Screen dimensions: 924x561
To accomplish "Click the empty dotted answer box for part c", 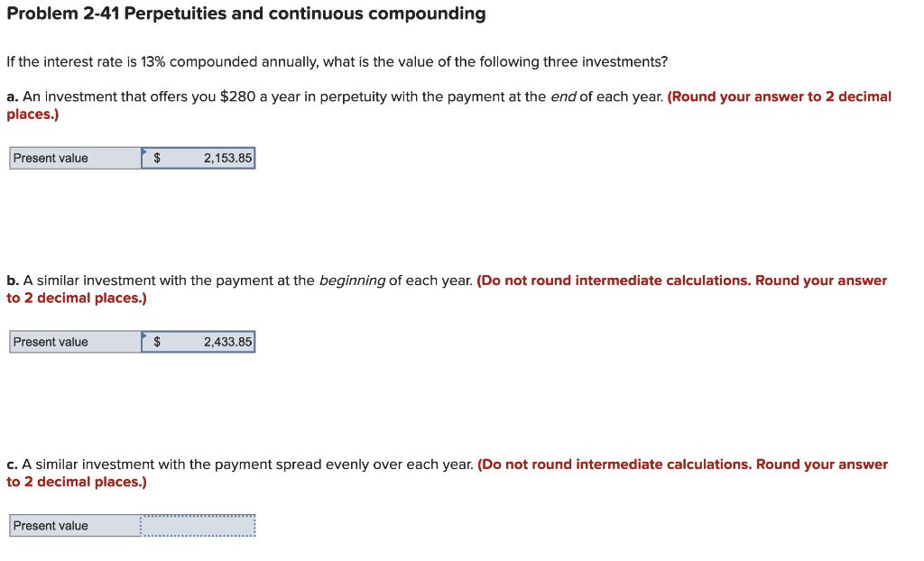I will tap(197, 525).
